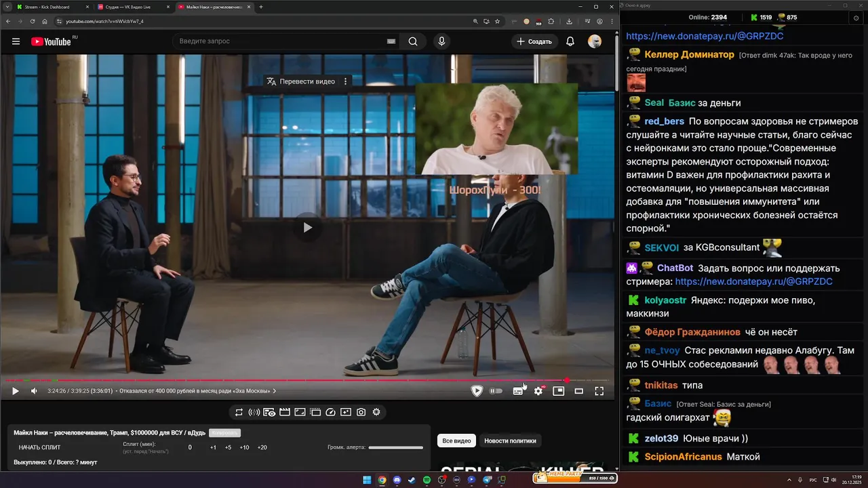Screen dimensions: 868x488
Task: Open the on-screen keyboard icon in search box
Action: click(x=391, y=41)
